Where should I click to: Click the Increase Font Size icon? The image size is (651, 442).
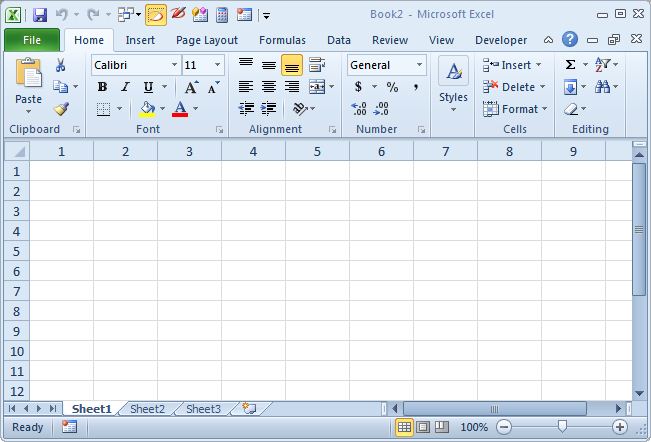[191, 87]
